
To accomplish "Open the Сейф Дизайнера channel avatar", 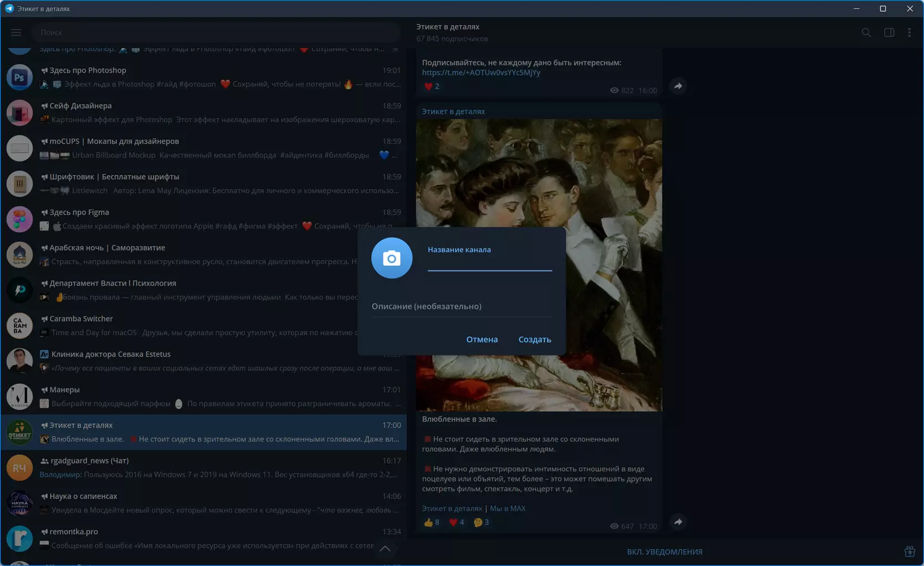I will pyautogui.click(x=19, y=113).
